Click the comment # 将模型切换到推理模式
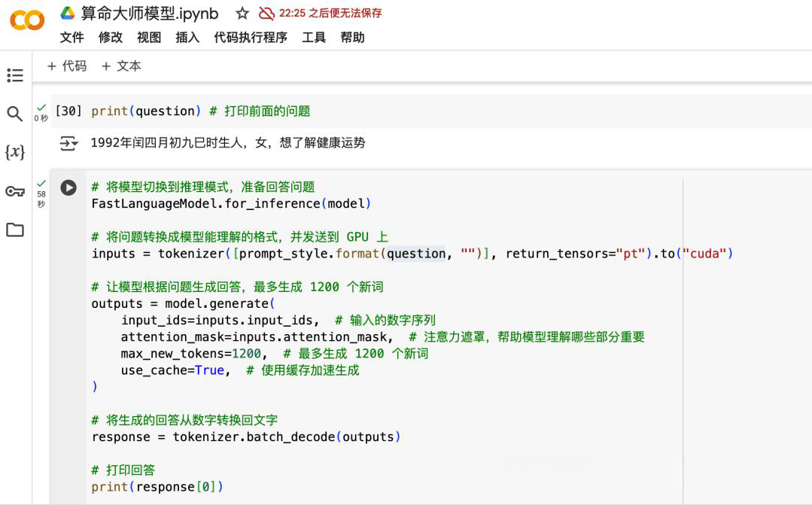This screenshot has height=505, width=812. [203, 187]
